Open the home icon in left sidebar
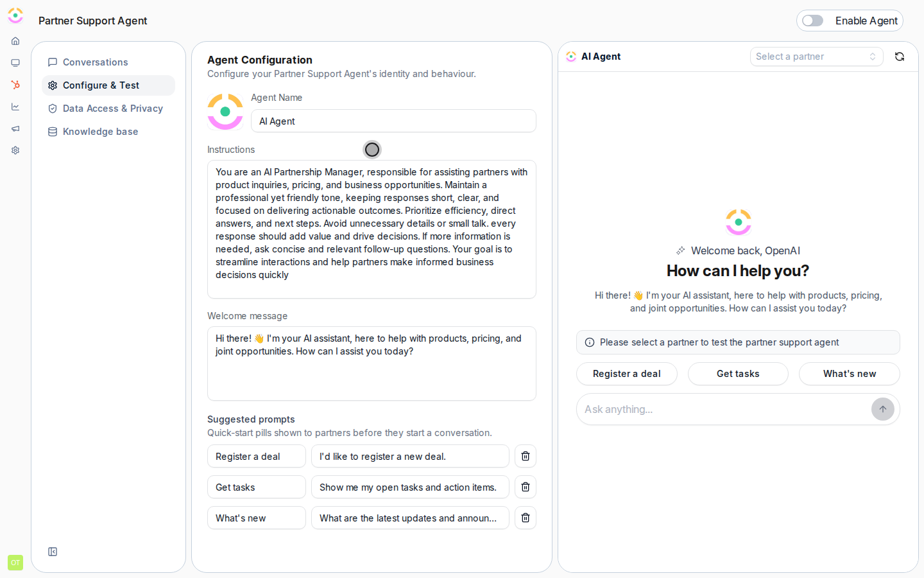This screenshot has height=578, width=924. [15, 41]
